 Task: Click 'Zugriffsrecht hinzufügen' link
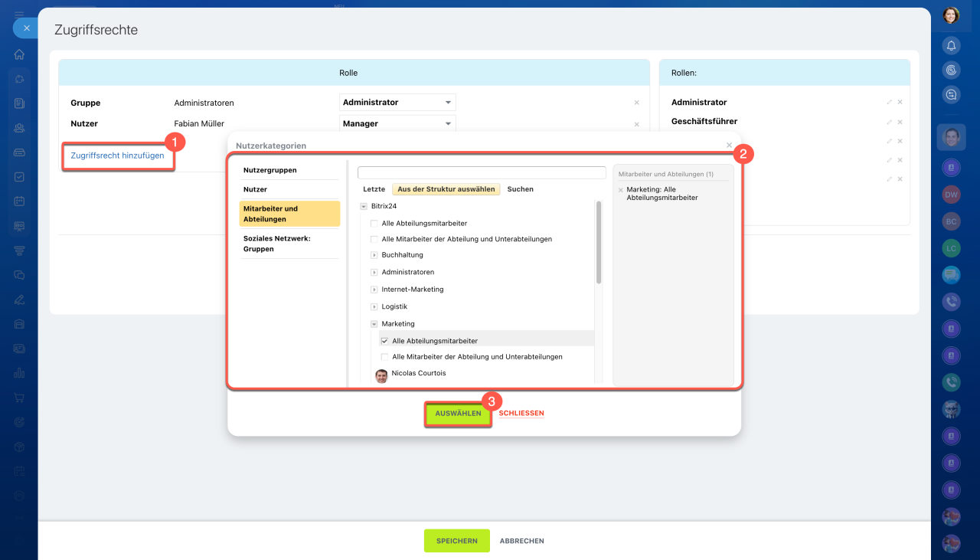coord(117,156)
